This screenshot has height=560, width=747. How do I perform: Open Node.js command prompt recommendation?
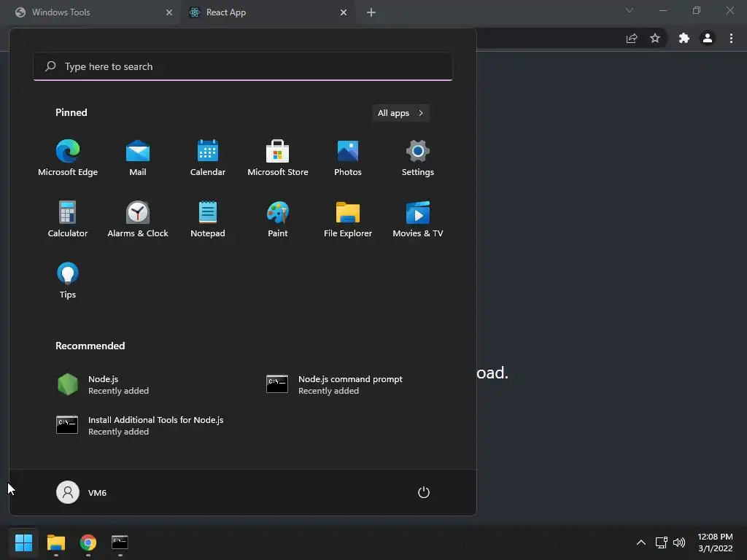(x=334, y=385)
